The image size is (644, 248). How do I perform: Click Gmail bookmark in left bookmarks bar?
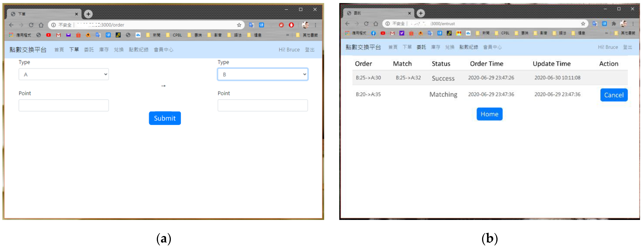(x=58, y=35)
